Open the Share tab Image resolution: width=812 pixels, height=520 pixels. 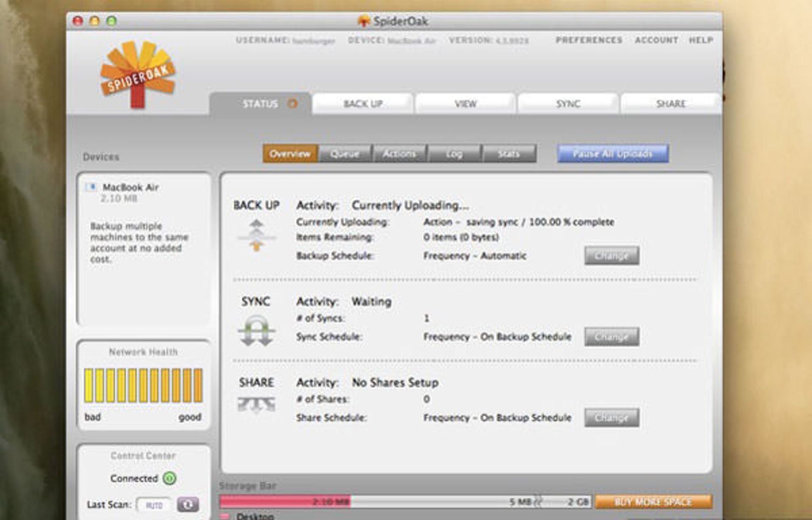click(x=671, y=104)
